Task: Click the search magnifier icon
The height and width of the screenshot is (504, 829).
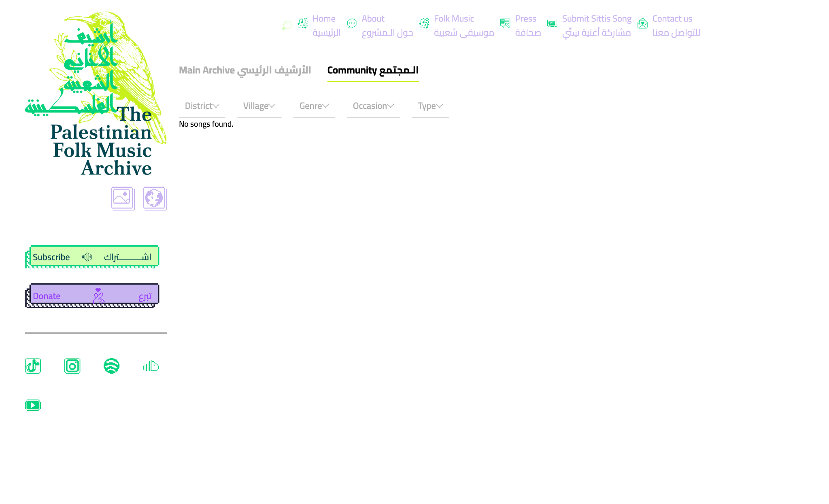Action: click(x=287, y=26)
